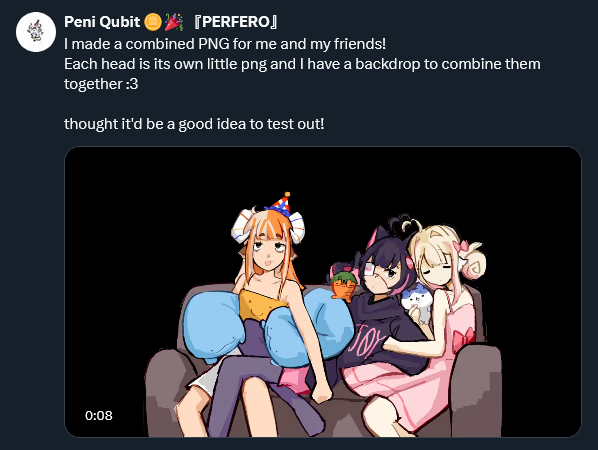Click the 『PERFERO』 name tag
598x450 pixels.
[236, 22]
